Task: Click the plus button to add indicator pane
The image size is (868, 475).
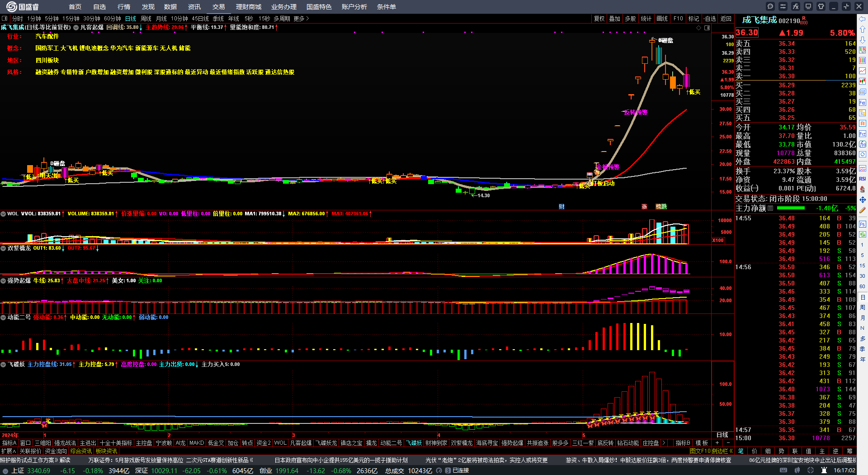Action: (x=717, y=443)
